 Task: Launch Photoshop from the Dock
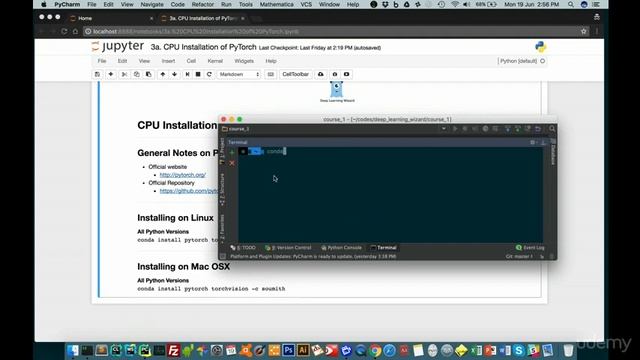point(289,350)
